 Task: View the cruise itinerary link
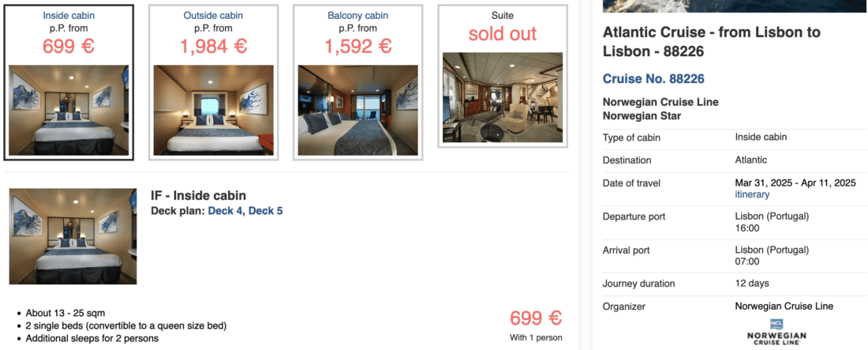752,194
